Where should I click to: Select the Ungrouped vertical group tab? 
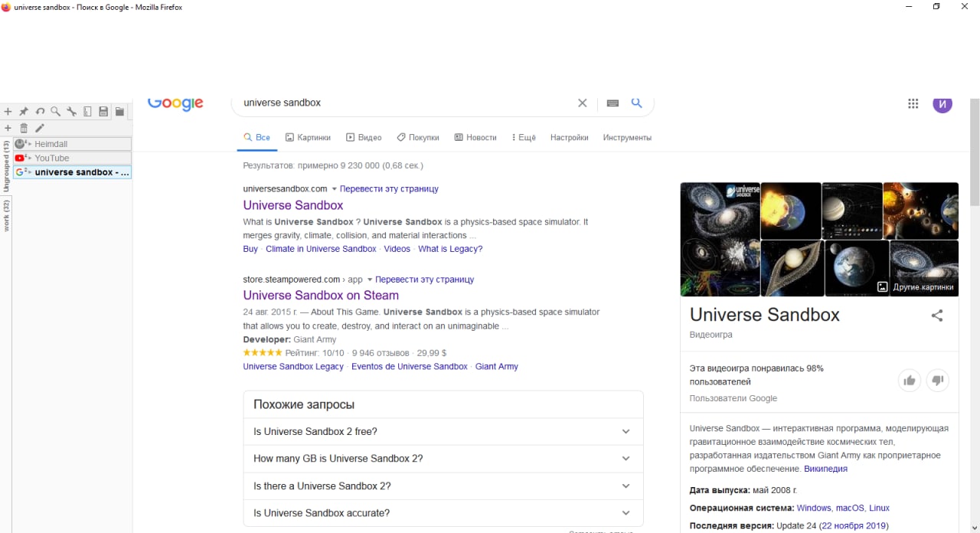click(6, 167)
